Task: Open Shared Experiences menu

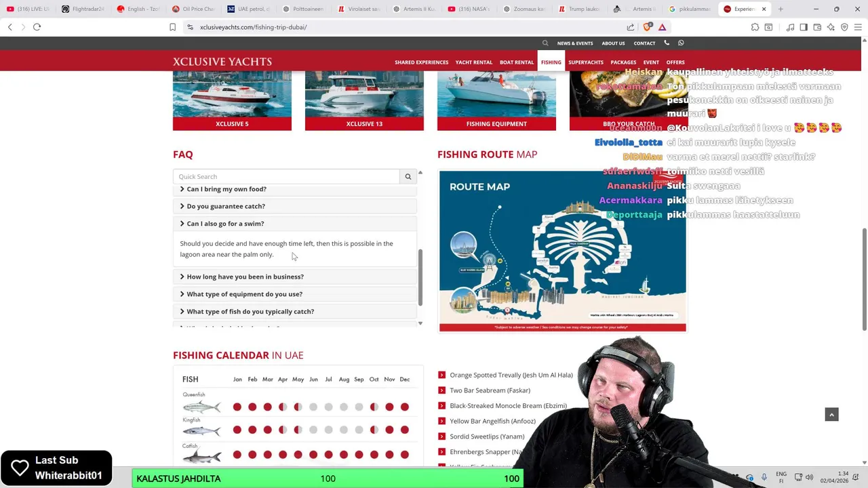Action: tap(421, 62)
